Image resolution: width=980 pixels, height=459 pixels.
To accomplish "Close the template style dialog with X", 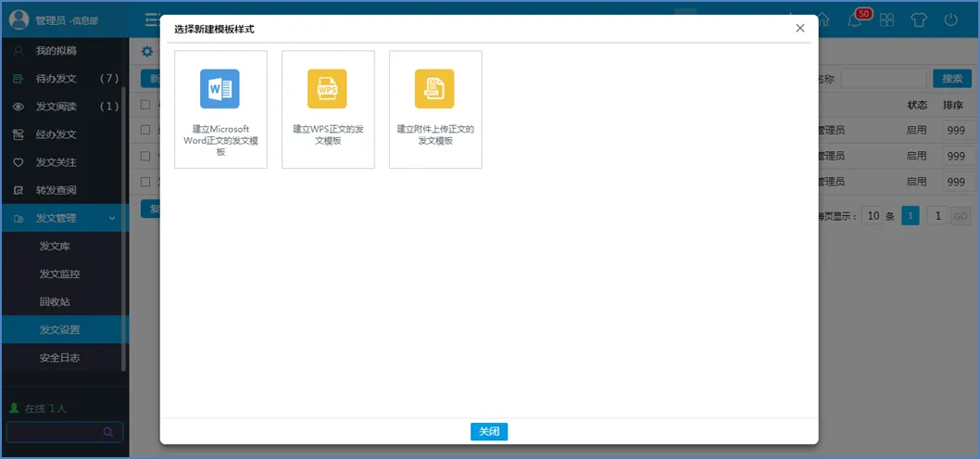I will 800,28.
